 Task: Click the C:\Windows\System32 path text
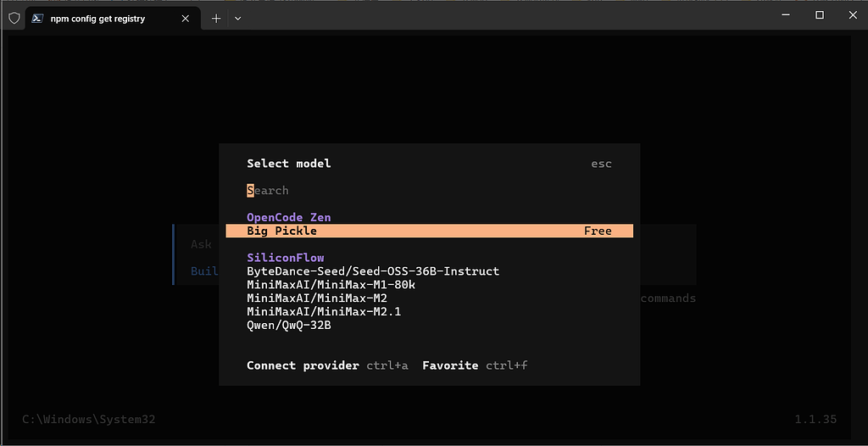click(88, 420)
